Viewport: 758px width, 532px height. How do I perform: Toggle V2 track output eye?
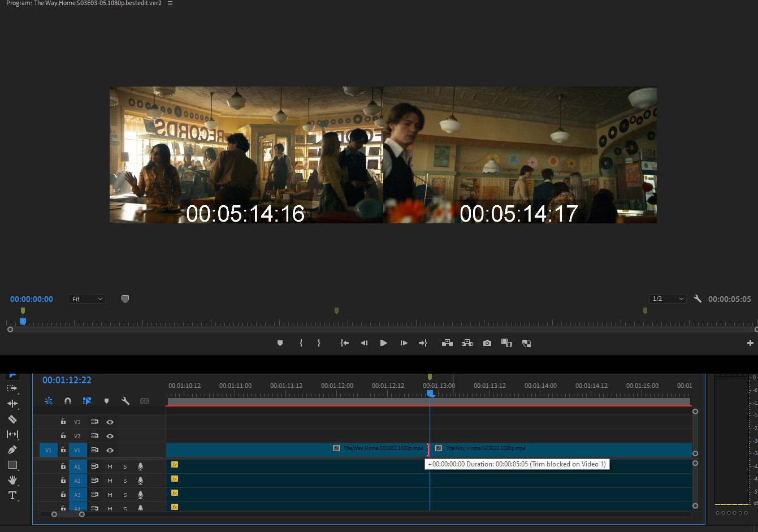[110, 436]
